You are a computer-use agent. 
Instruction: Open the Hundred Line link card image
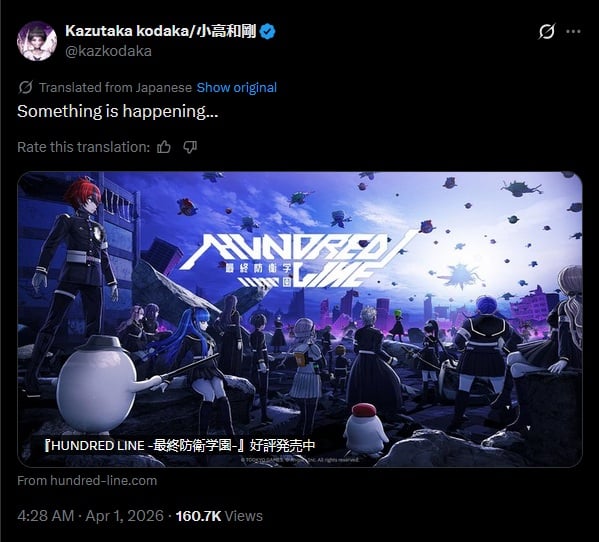point(300,319)
